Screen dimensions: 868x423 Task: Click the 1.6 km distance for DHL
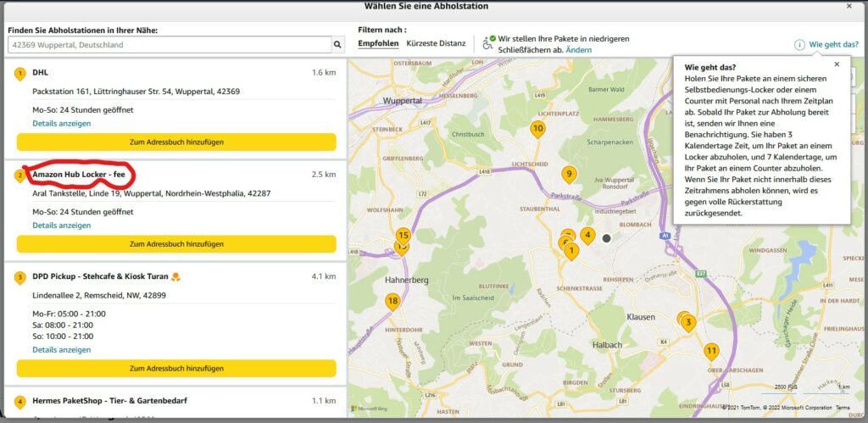point(324,72)
